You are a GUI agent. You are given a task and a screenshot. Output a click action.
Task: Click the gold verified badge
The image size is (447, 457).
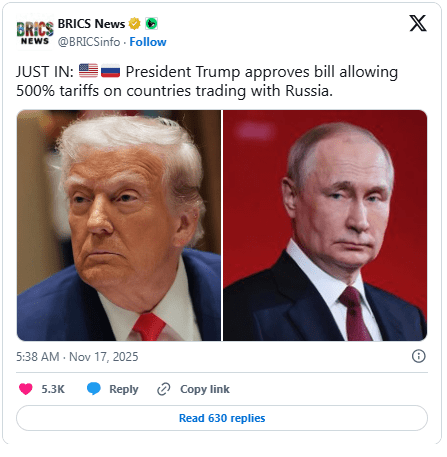(x=135, y=24)
